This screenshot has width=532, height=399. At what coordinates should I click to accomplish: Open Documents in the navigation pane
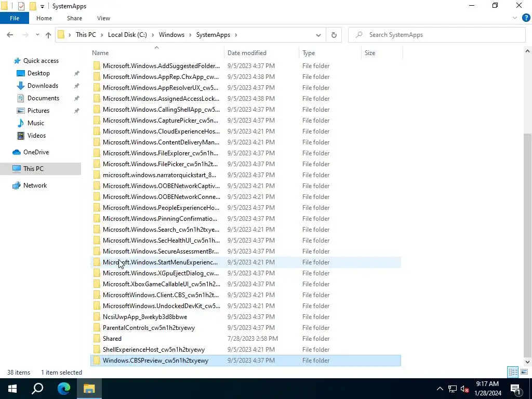(x=43, y=98)
